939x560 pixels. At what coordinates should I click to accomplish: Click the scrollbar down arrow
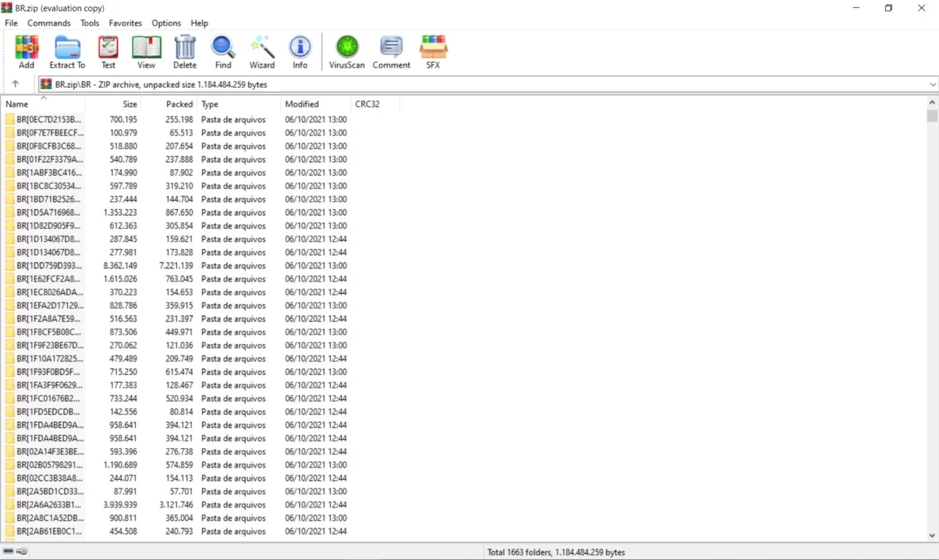pos(932,535)
